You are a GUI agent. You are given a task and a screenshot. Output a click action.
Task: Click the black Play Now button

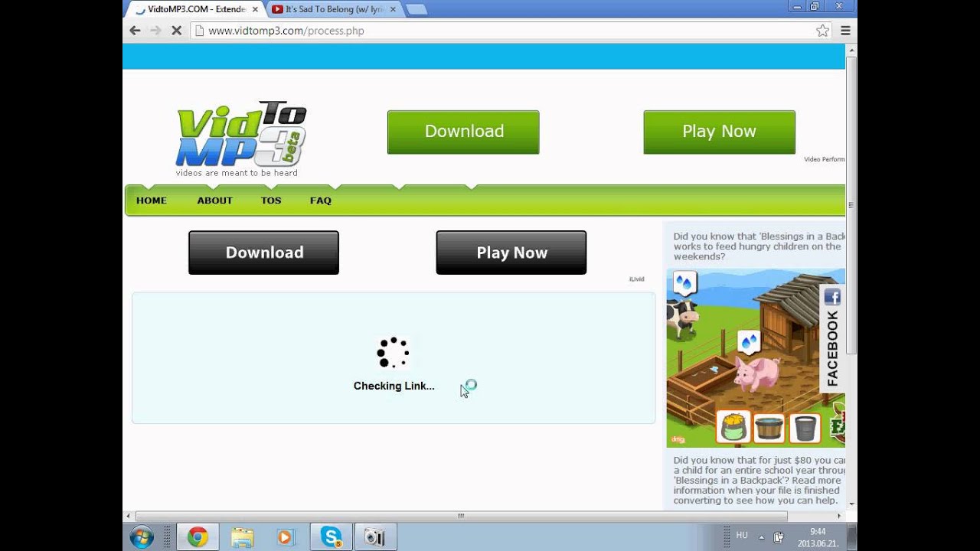tap(511, 253)
